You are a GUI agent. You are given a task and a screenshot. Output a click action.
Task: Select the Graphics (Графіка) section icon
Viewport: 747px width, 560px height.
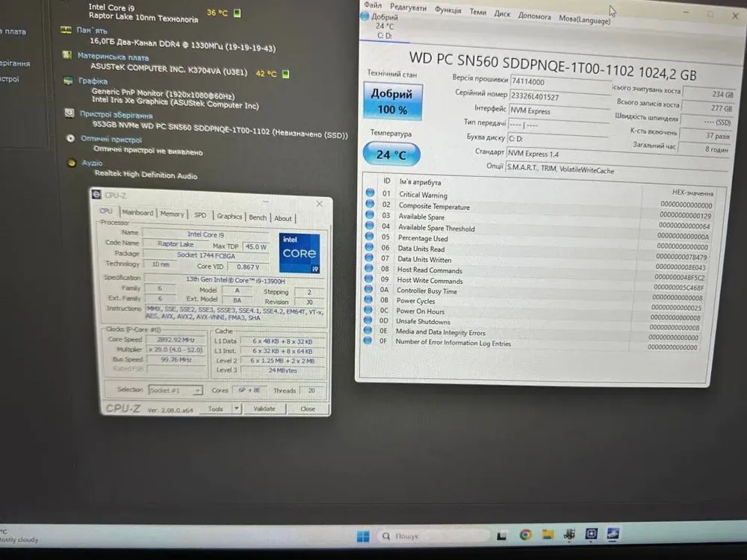(x=69, y=81)
